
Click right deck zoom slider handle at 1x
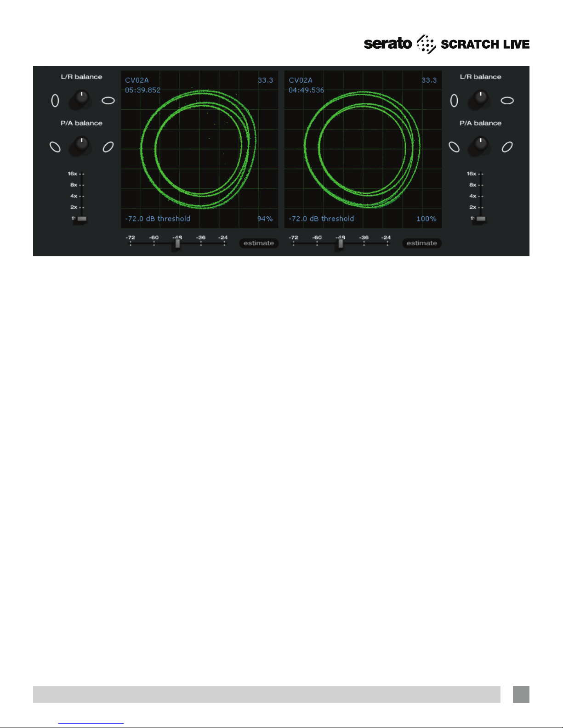pyautogui.click(x=481, y=219)
